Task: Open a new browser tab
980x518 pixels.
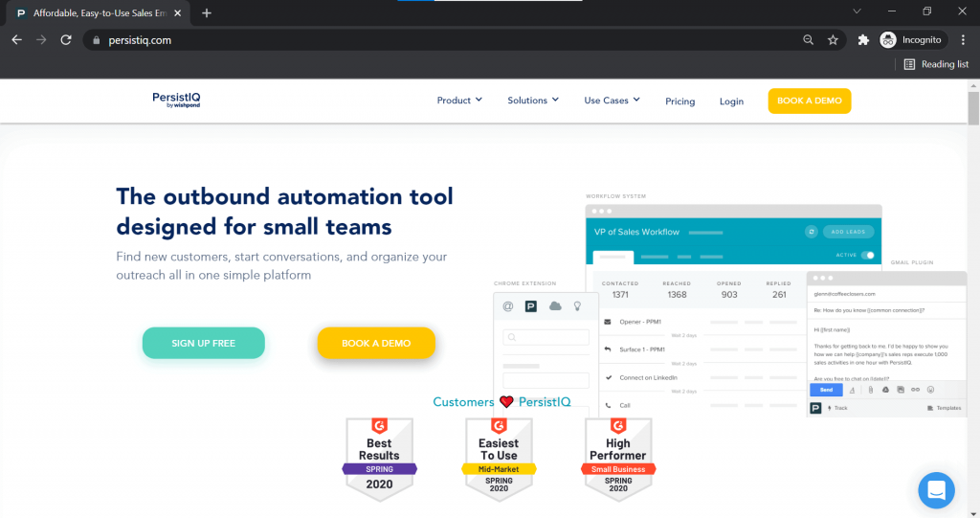Action: click(x=207, y=13)
